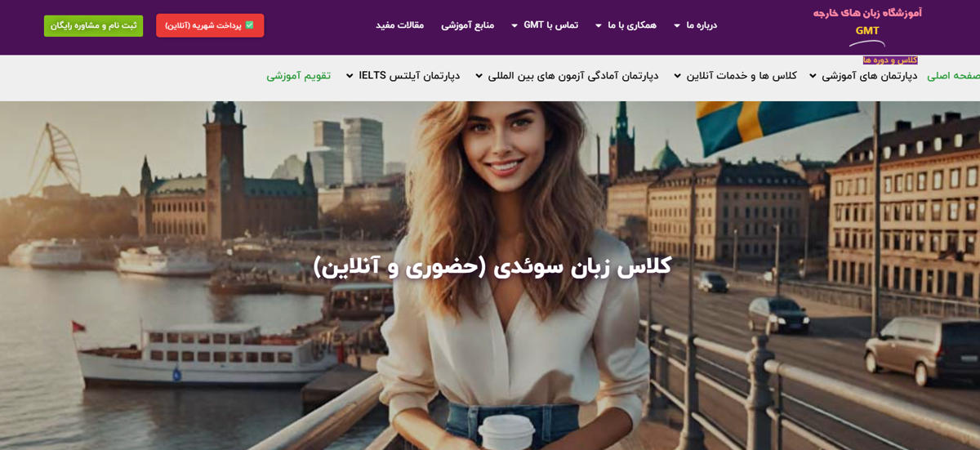Viewport: 980px width, 450px height.
Task: Open the تقویم آموزشی link
Action: click(299, 76)
